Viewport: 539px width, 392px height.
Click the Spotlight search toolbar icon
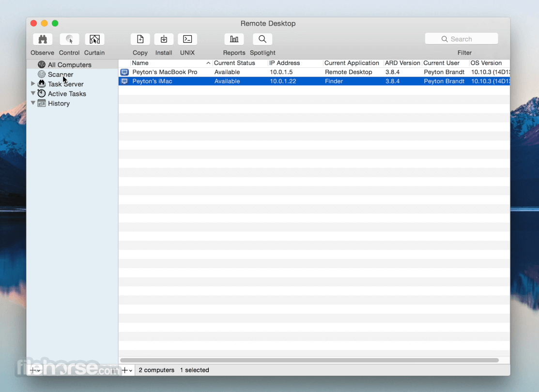pos(262,39)
